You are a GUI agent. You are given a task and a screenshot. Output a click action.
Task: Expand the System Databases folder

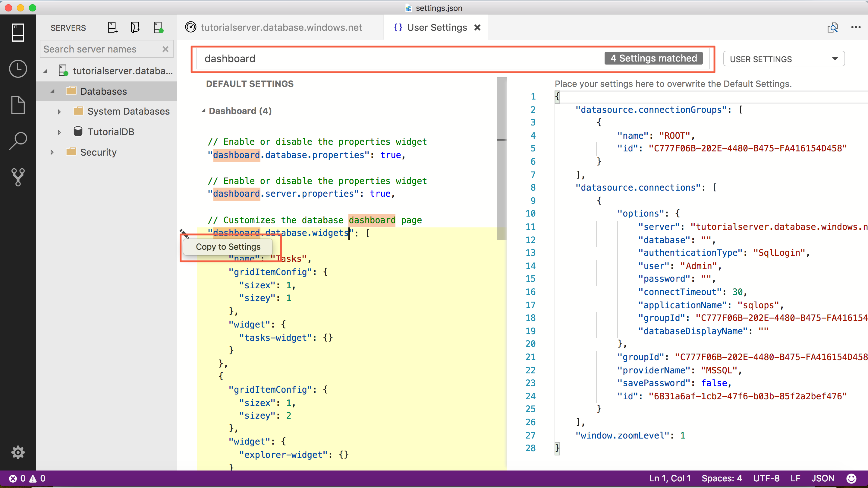click(59, 112)
